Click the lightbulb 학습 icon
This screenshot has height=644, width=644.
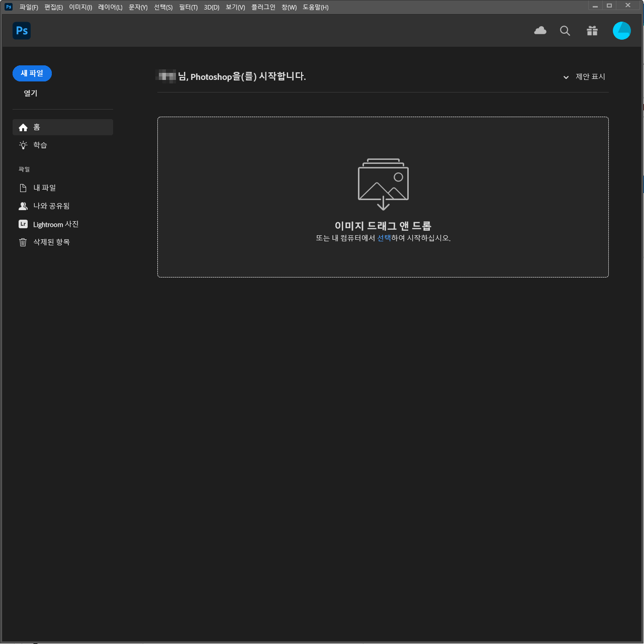coord(23,145)
